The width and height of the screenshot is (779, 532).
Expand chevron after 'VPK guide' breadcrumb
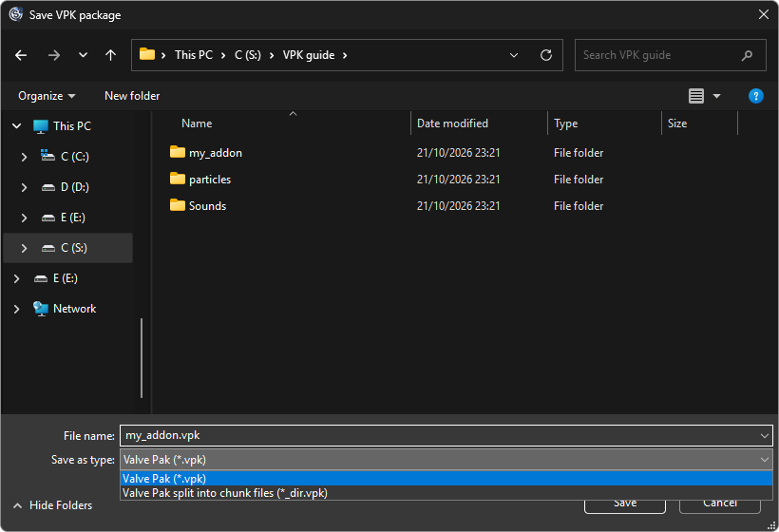point(345,55)
